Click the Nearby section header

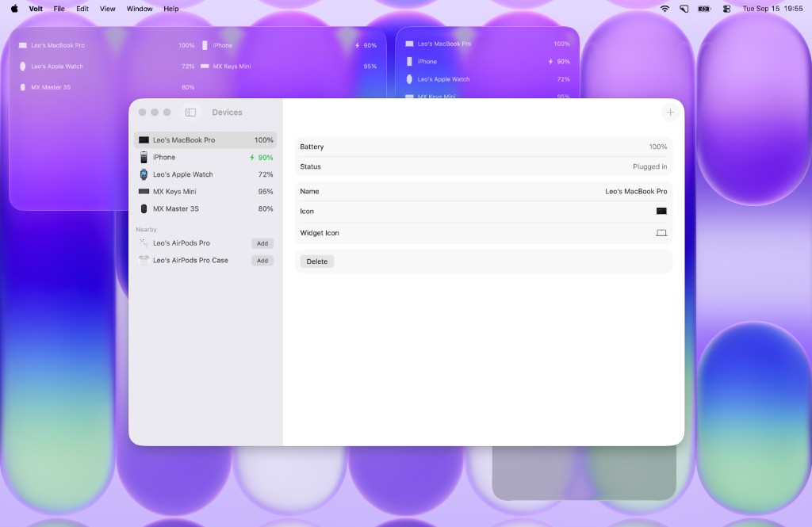[x=146, y=229]
